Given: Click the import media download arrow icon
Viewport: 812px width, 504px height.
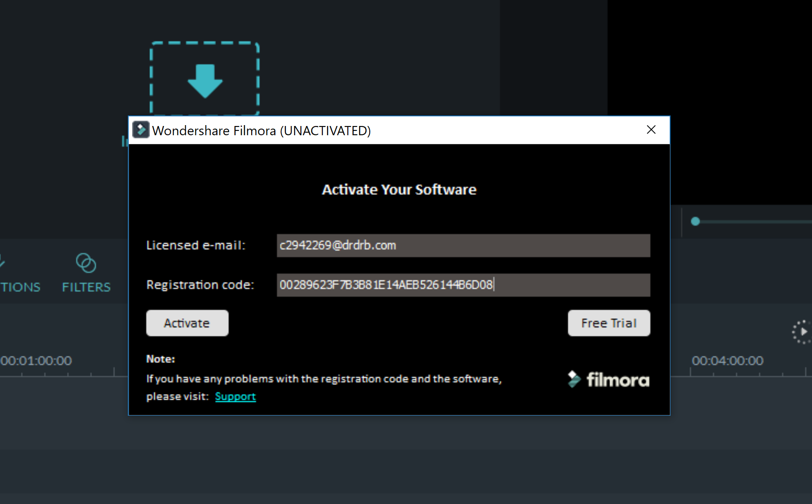Looking at the screenshot, I should point(205,81).
